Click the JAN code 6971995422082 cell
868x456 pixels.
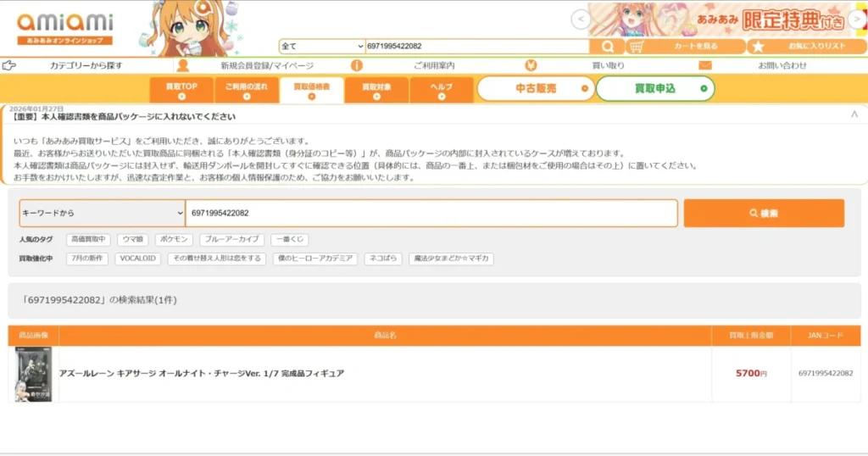coord(826,374)
